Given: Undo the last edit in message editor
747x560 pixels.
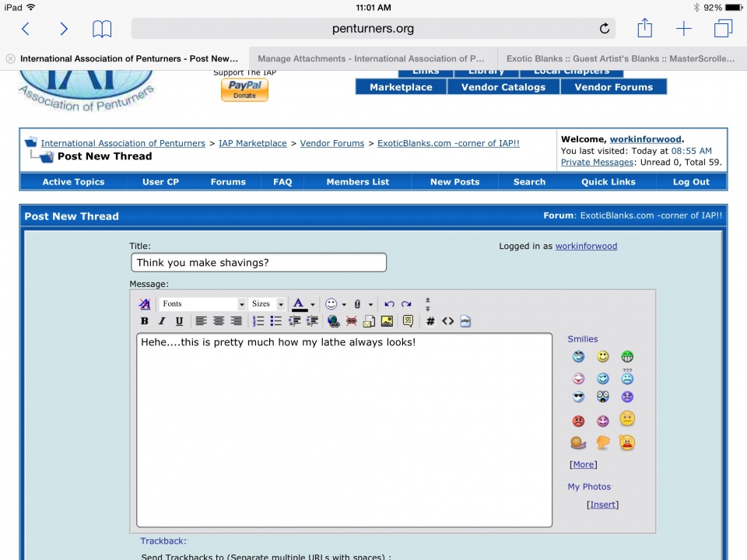Looking at the screenshot, I should click(x=389, y=304).
